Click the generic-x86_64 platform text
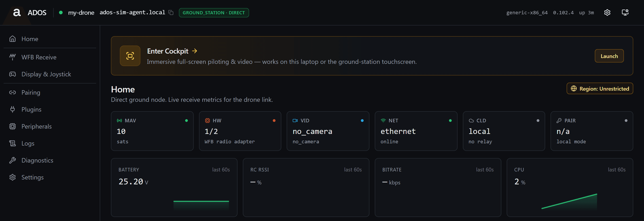 527,13
